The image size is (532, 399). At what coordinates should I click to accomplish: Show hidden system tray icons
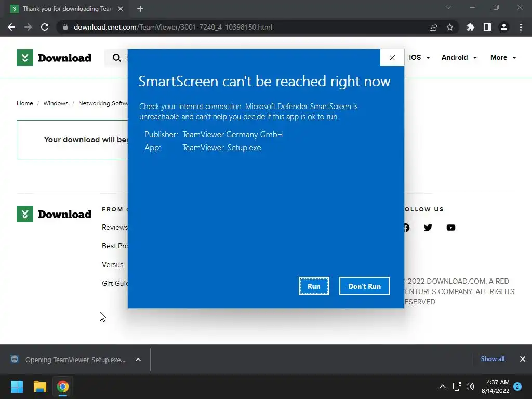click(x=443, y=387)
